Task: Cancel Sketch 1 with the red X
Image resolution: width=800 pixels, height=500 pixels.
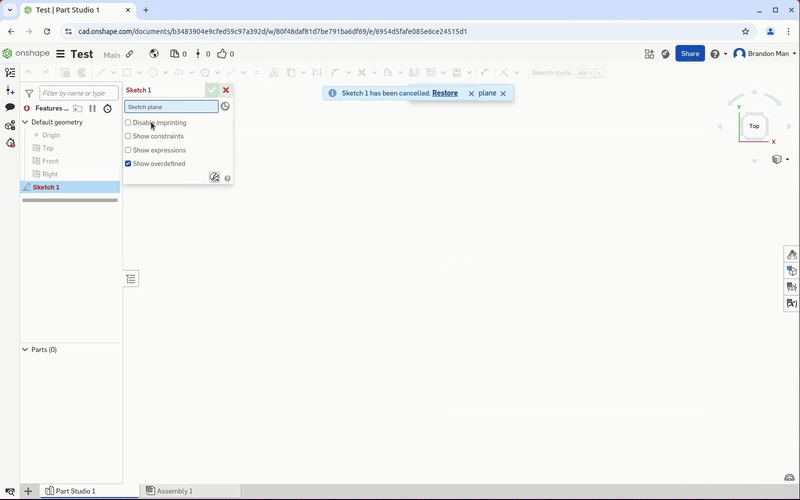Action: tap(226, 90)
